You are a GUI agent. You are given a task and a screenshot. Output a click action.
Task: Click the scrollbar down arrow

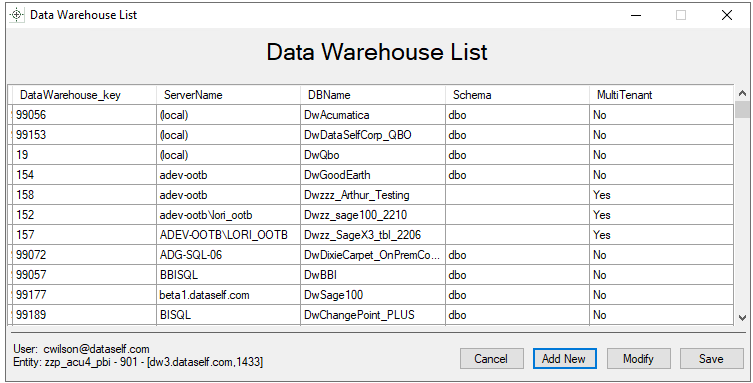(x=742, y=317)
